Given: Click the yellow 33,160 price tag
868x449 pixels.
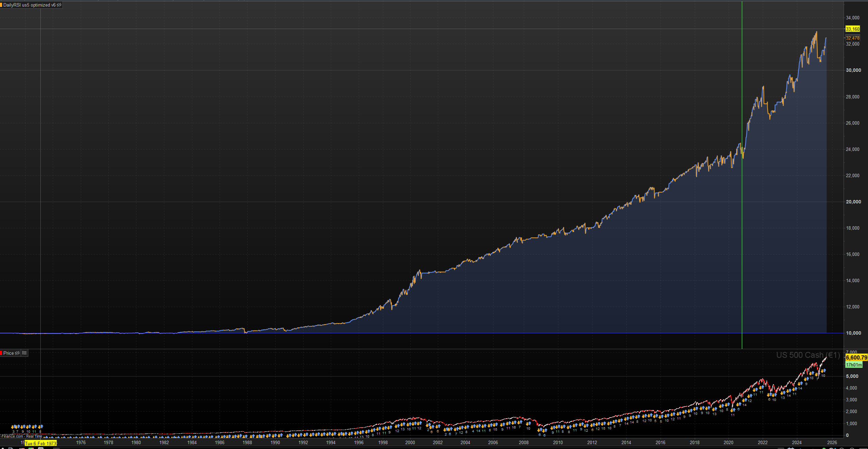Looking at the screenshot, I should (852, 29).
